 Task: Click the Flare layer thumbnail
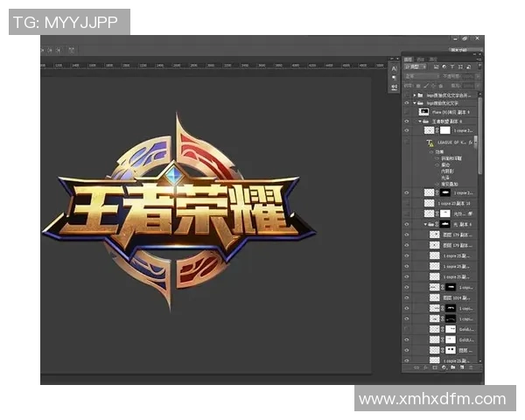[x=423, y=112]
